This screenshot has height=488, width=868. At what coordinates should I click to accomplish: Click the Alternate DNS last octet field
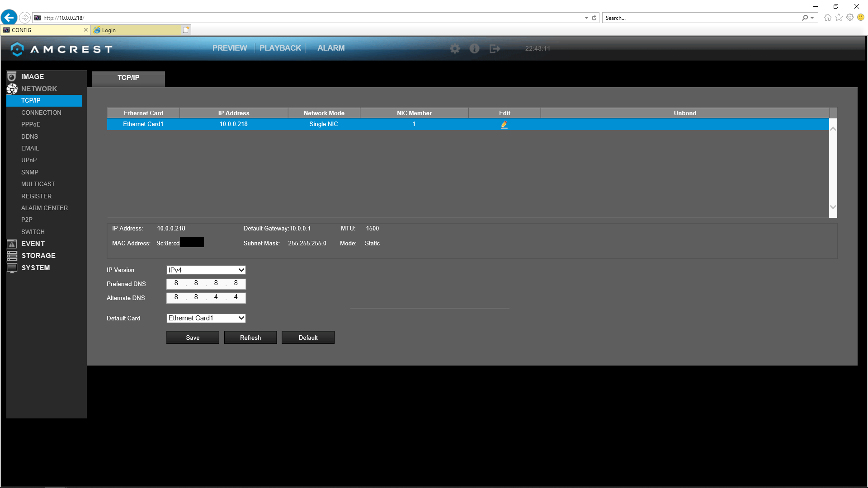tap(236, 297)
